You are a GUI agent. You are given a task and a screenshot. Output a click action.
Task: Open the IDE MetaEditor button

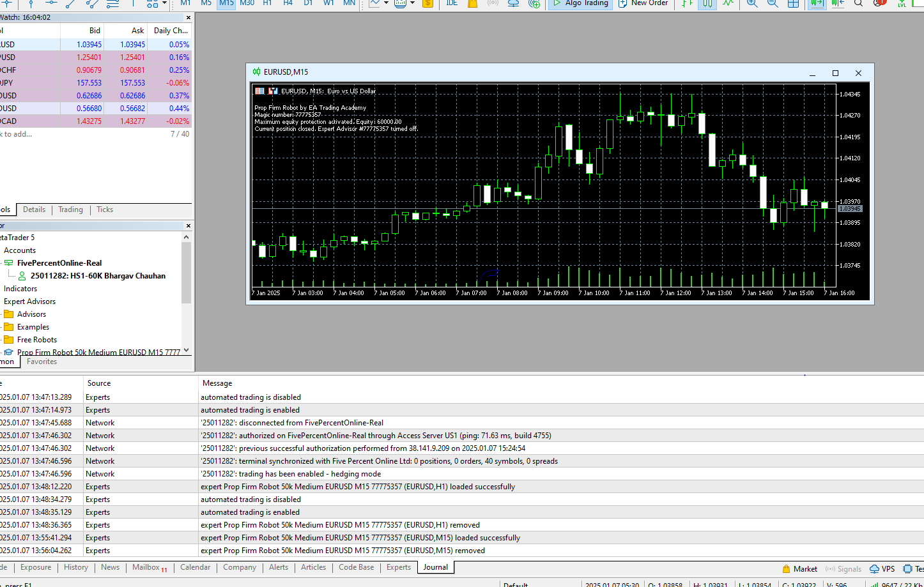[x=452, y=3]
